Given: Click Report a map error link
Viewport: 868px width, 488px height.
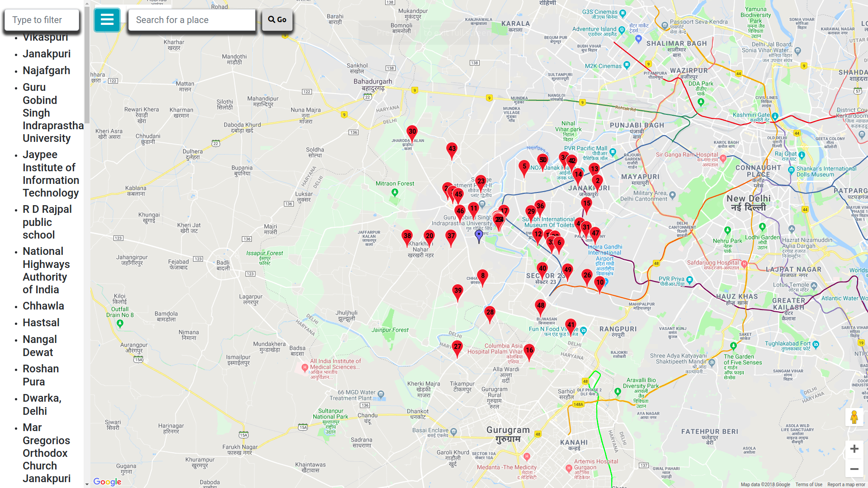Looking at the screenshot, I should coord(846,484).
